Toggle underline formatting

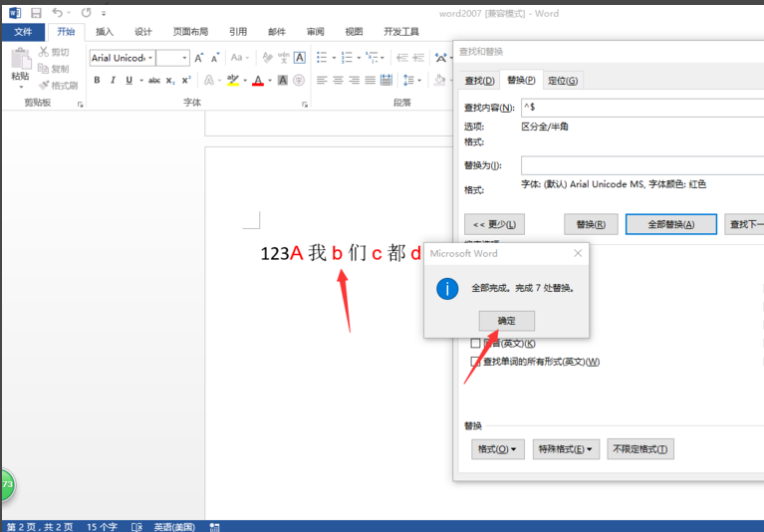point(129,80)
